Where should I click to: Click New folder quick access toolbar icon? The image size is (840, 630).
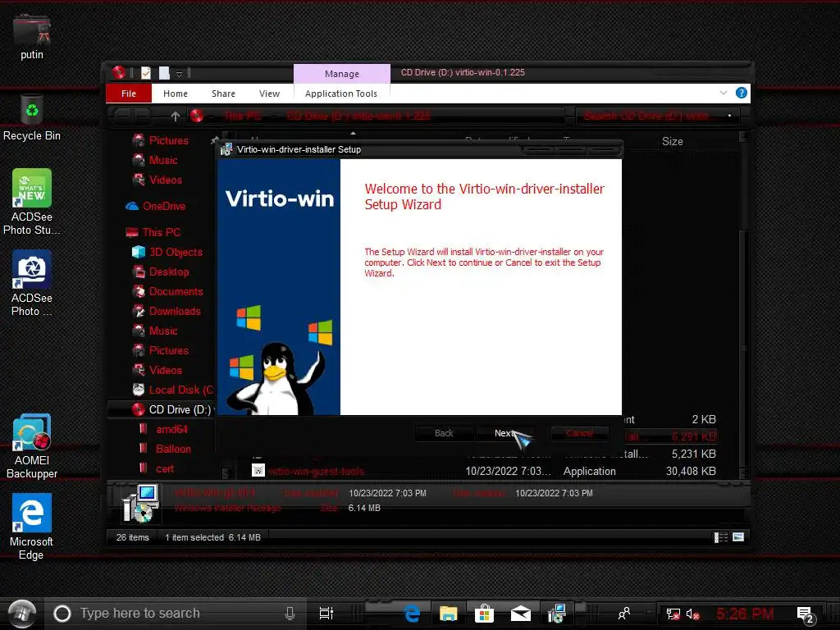tap(164, 73)
